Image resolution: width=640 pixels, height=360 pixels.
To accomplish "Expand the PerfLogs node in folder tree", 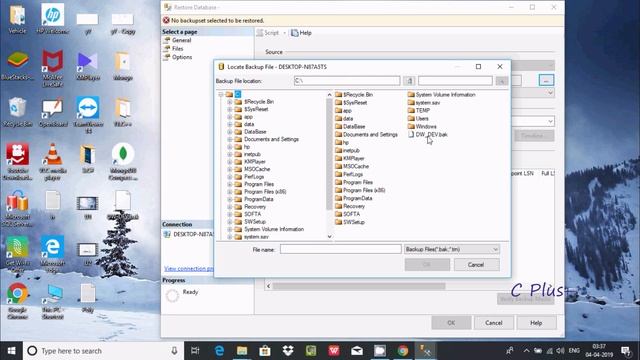I will pos(230,177).
